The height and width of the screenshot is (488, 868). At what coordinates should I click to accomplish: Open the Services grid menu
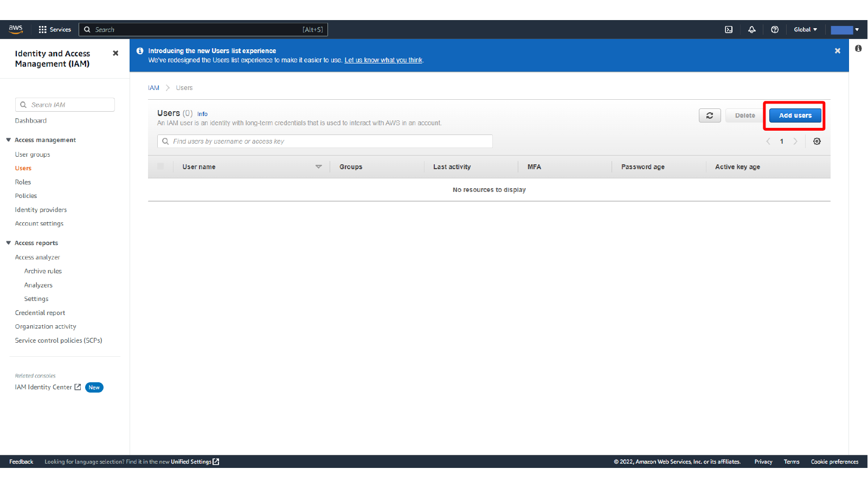55,30
